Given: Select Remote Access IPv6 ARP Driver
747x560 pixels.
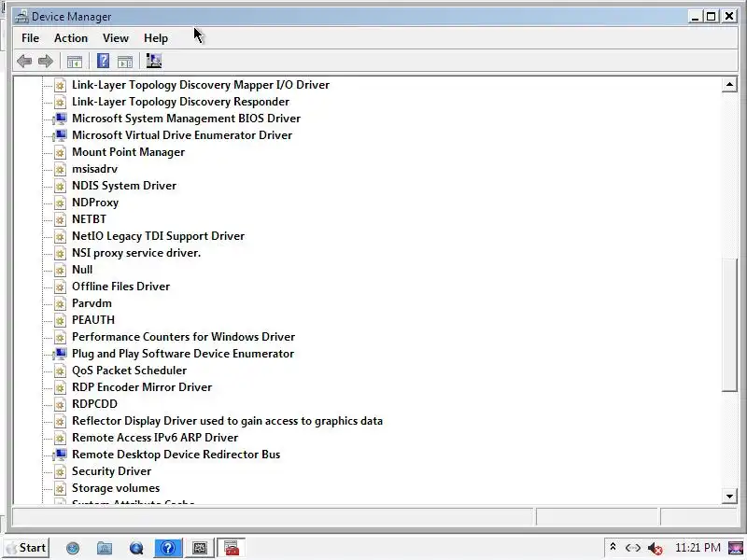Looking at the screenshot, I should coord(155,438).
